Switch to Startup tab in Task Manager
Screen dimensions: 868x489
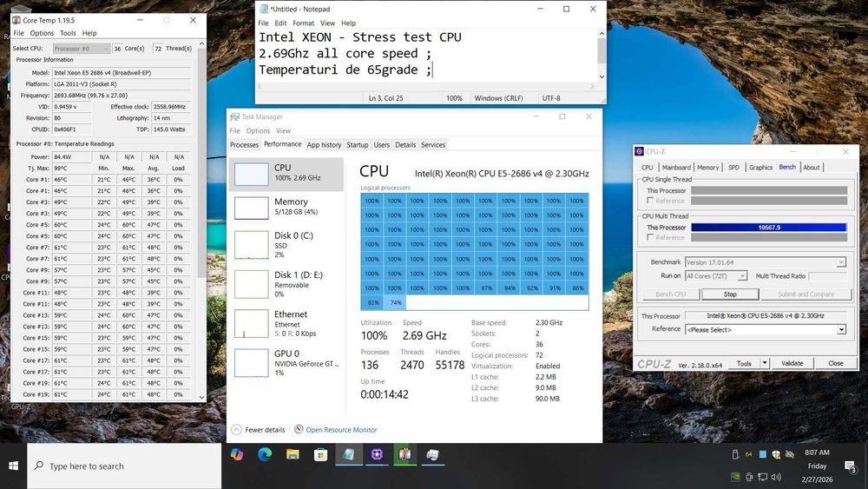[x=357, y=144]
